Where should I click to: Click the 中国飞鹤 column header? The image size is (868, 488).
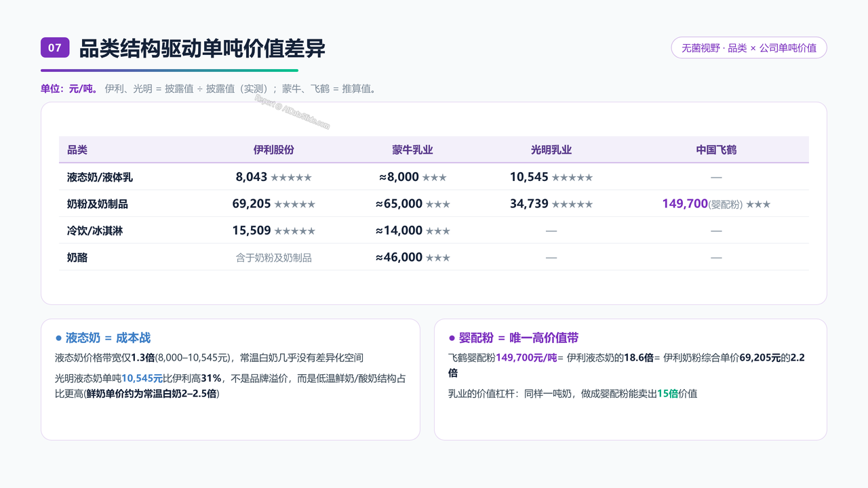pyautogui.click(x=716, y=150)
